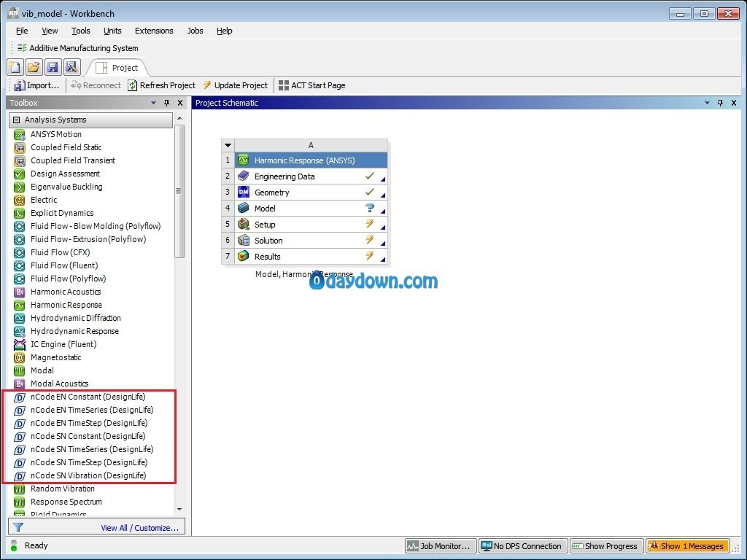
Task: Select Electric analysis system
Action: [x=43, y=200]
